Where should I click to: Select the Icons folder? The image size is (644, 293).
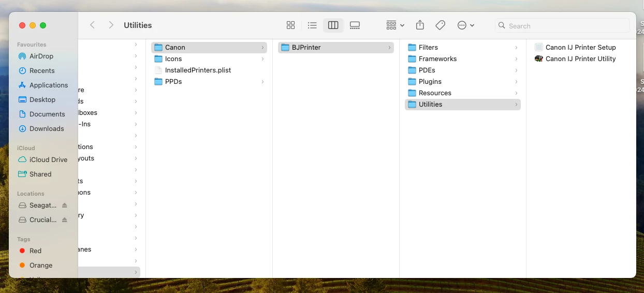[209, 58]
